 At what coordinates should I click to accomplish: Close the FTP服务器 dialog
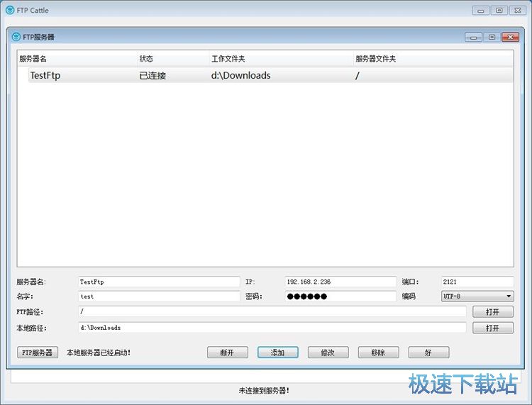tap(510, 37)
